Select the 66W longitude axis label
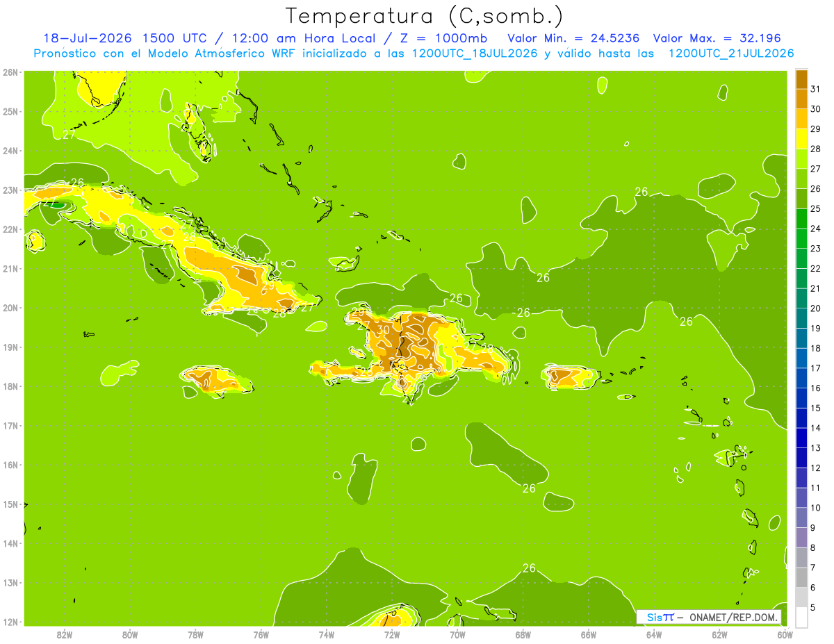Viewport: 834px width, 644px height. point(589,634)
